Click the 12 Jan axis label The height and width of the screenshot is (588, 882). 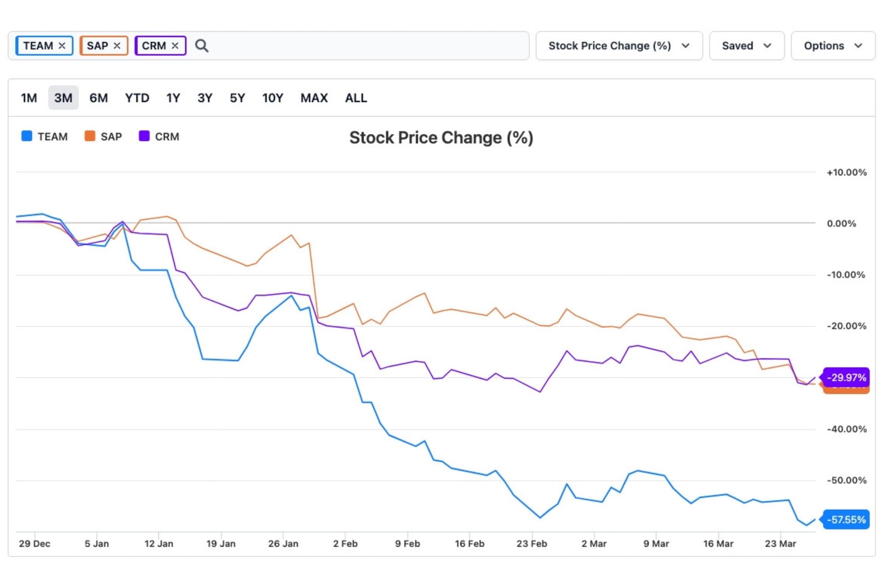[x=159, y=544]
